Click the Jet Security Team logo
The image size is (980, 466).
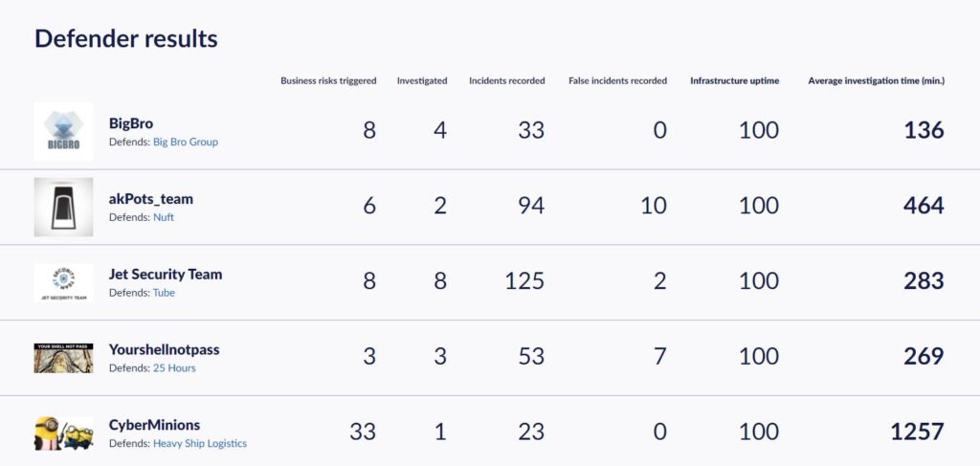63,282
